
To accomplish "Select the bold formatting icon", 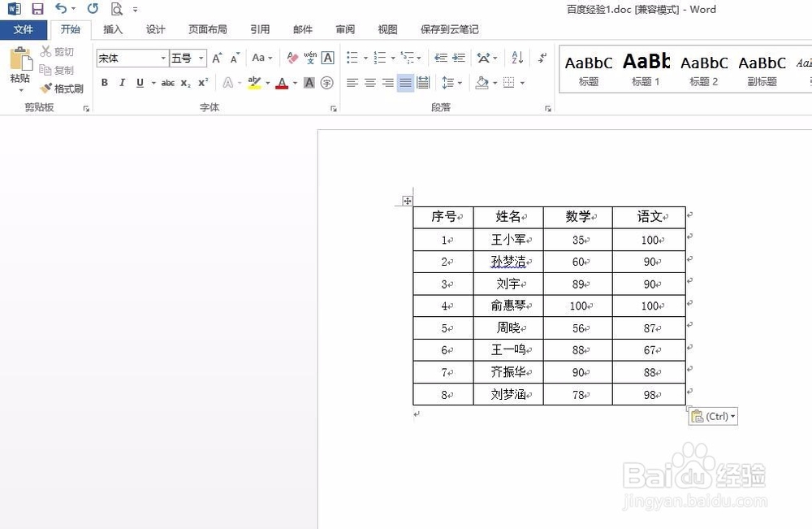I will pyautogui.click(x=104, y=82).
